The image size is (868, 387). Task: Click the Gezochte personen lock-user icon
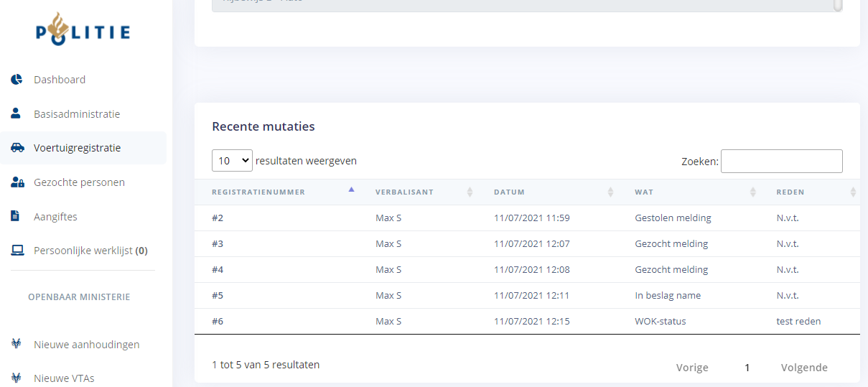(x=17, y=182)
